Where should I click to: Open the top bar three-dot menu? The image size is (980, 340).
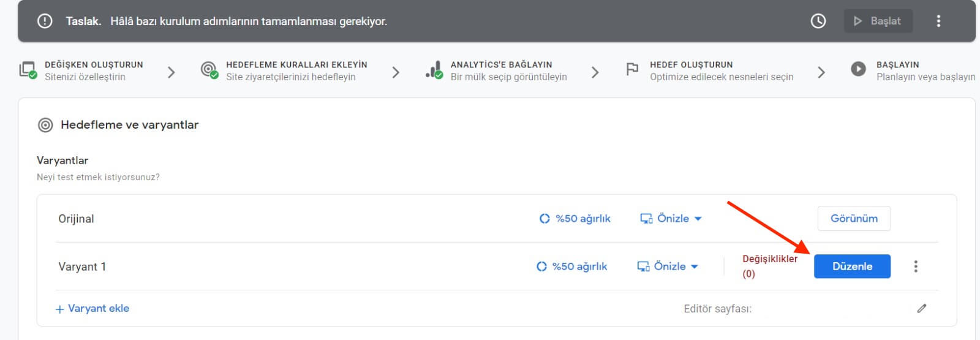pyautogui.click(x=938, y=21)
